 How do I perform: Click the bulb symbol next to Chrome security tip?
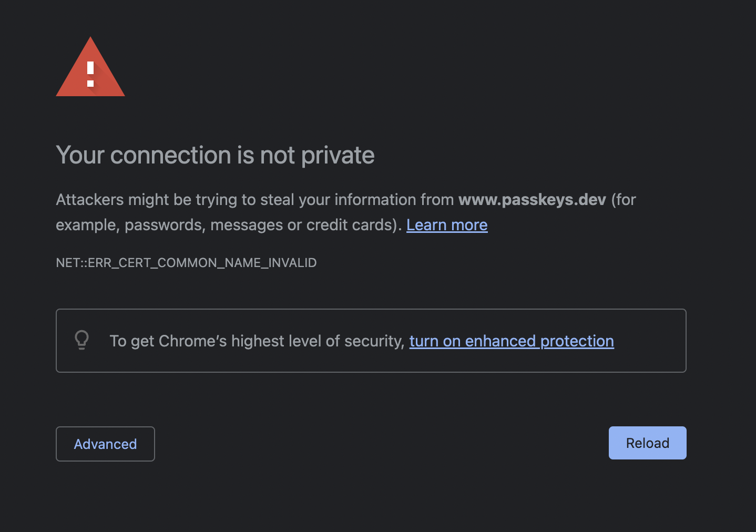pyautogui.click(x=81, y=341)
